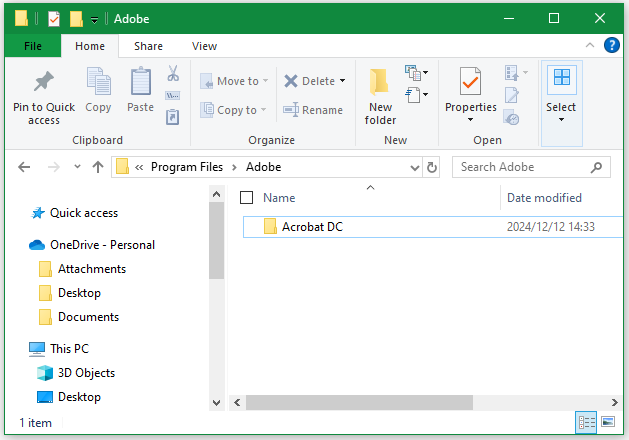This screenshot has height=440, width=629.
Task: Click the Paste shortcut icon
Action: pyautogui.click(x=172, y=117)
